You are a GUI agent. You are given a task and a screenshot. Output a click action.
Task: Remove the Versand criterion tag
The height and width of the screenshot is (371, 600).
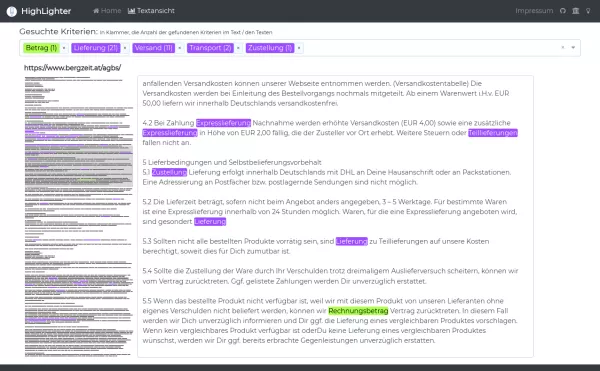pos(179,48)
